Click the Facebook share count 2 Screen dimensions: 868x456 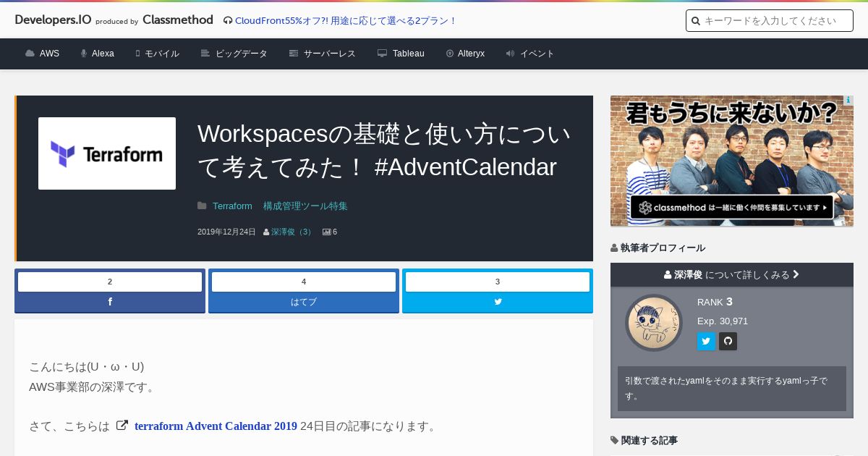[110, 282]
